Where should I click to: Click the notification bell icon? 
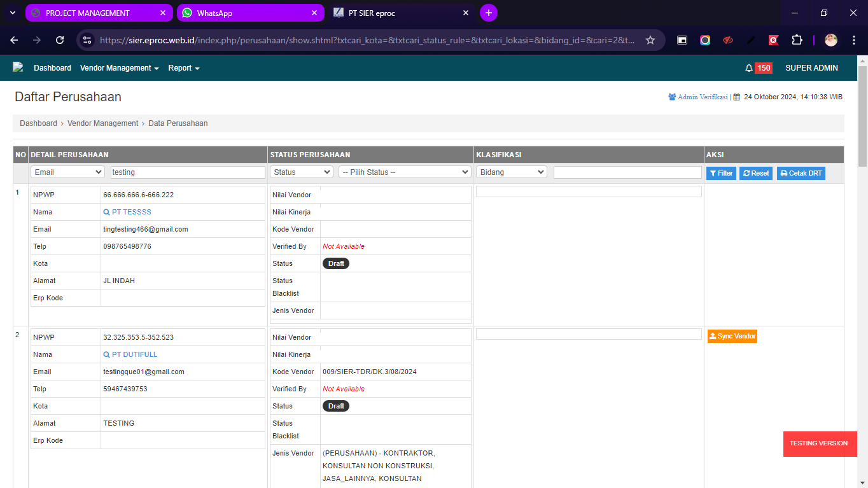[749, 68]
